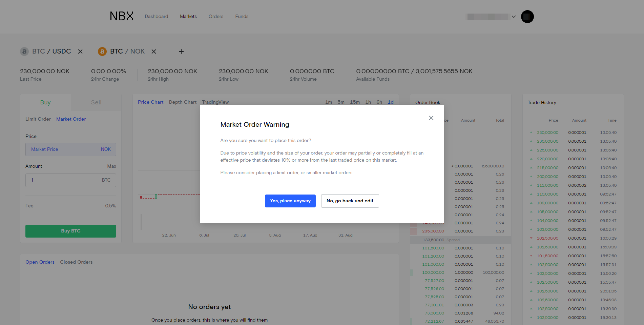Show the Closed Orders list
Screen dimensions: 644x325
coord(76,262)
